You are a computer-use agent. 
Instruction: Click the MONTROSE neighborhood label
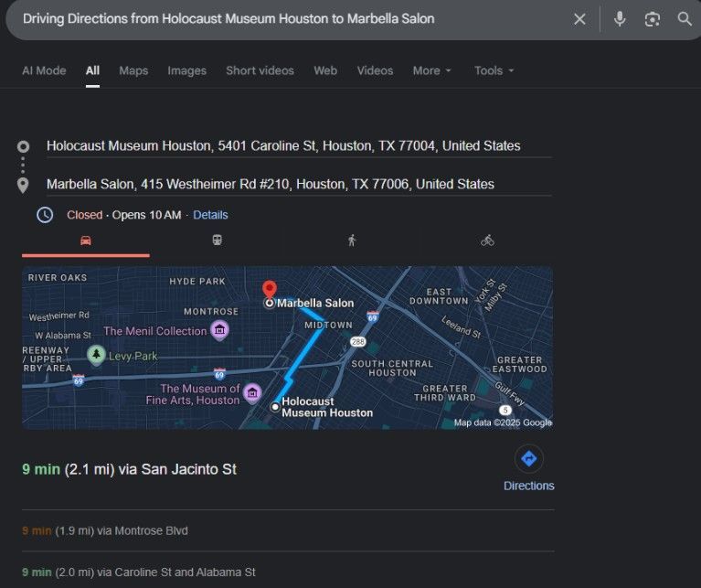211,311
